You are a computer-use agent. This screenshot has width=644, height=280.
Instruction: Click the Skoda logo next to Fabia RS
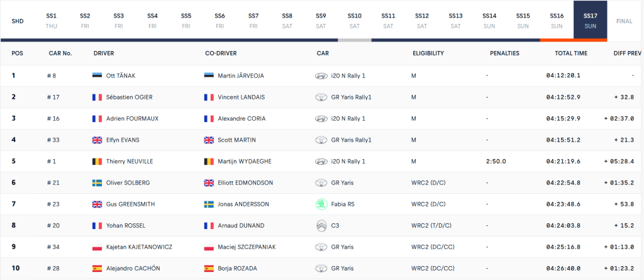pyautogui.click(x=321, y=204)
